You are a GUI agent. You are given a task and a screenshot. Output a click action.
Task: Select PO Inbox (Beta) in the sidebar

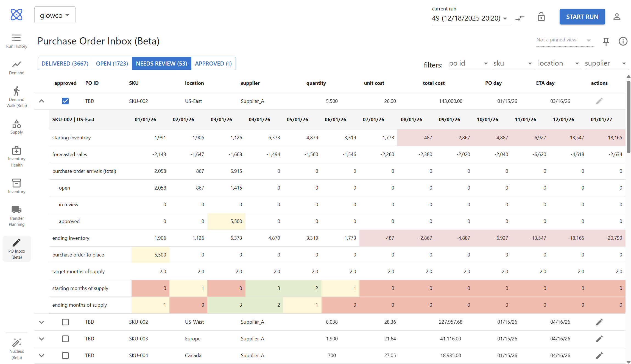pos(16,249)
